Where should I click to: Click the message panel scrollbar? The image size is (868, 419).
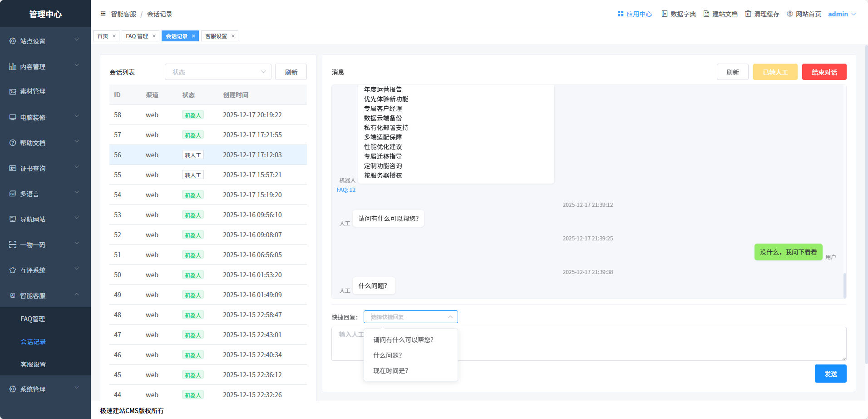(x=844, y=285)
